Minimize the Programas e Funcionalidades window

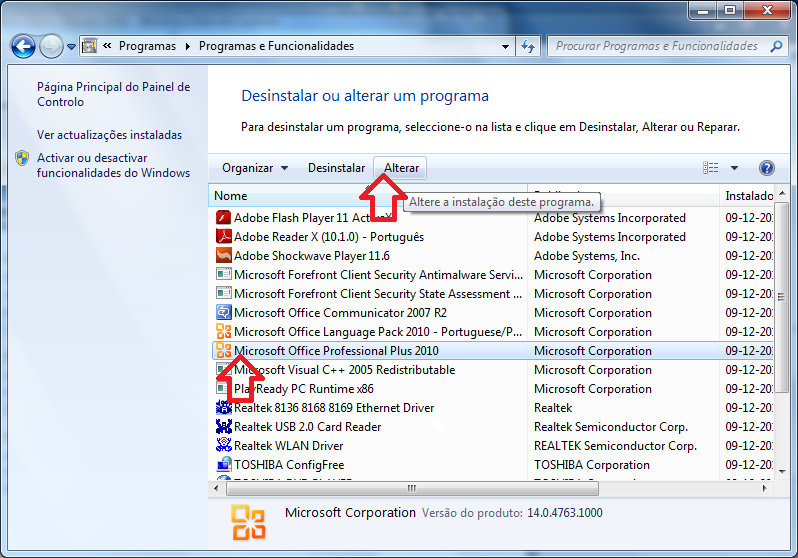pos(703,10)
